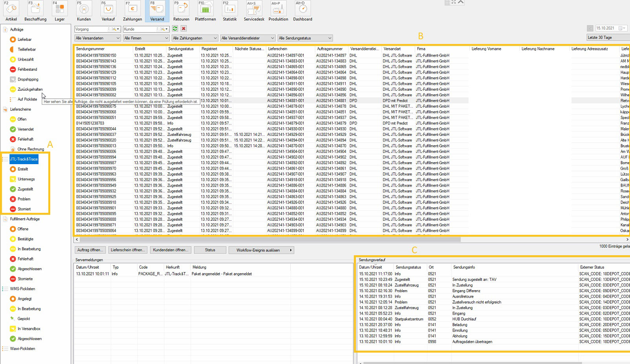The image size is (630, 364).
Task: Open the Artikel module icon
Action: tap(11, 9)
